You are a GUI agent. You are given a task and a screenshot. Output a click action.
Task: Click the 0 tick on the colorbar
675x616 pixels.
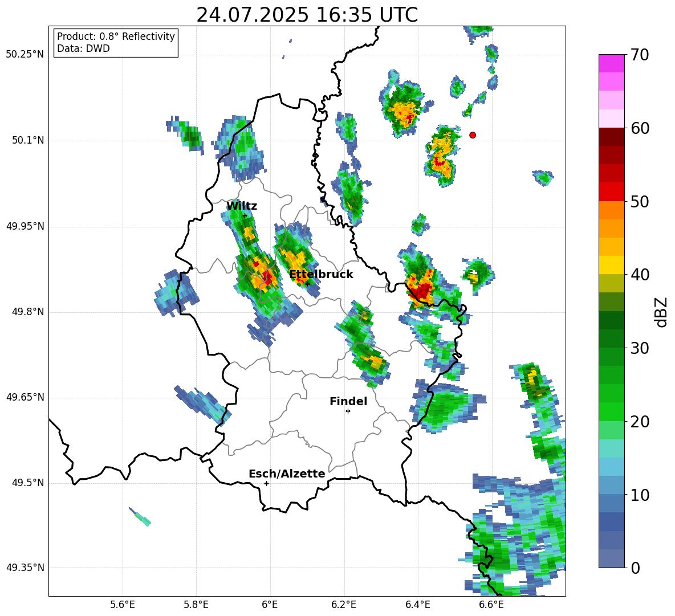635,568
